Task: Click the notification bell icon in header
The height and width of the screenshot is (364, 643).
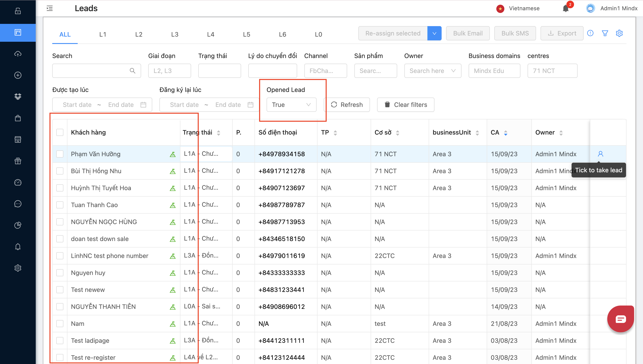Action: (x=566, y=8)
